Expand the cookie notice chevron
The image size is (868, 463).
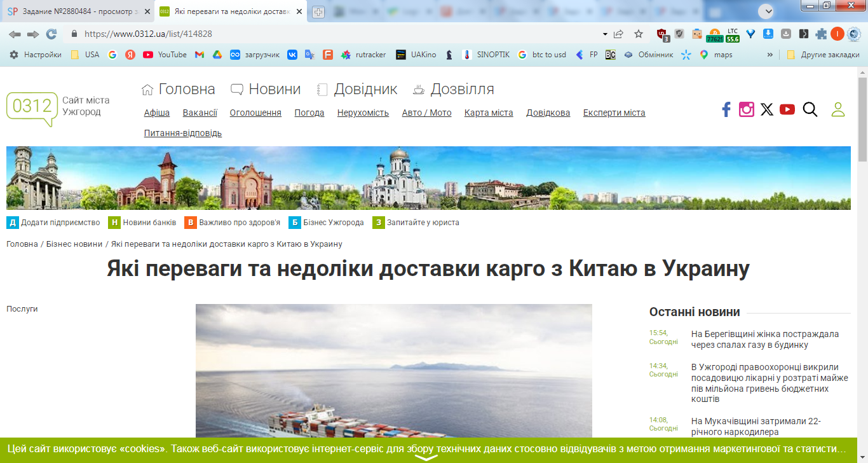[426, 457]
